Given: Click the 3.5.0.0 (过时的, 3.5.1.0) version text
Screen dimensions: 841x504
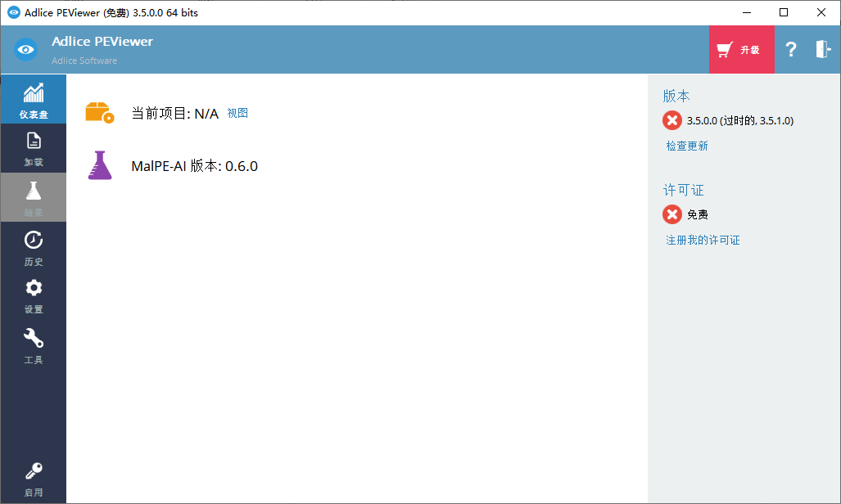Looking at the screenshot, I should point(740,120).
